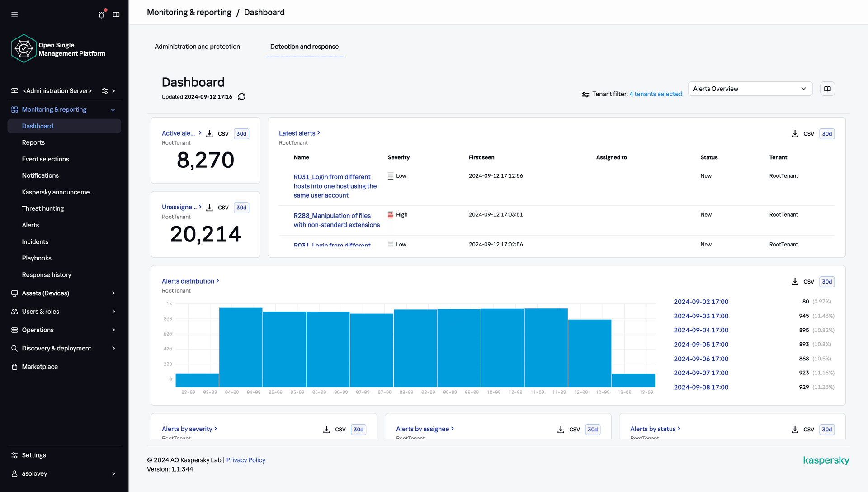Viewport: 868px width, 492px height.
Task: Click the Monitoring & reporting grid icon
Action: [14, 109]
